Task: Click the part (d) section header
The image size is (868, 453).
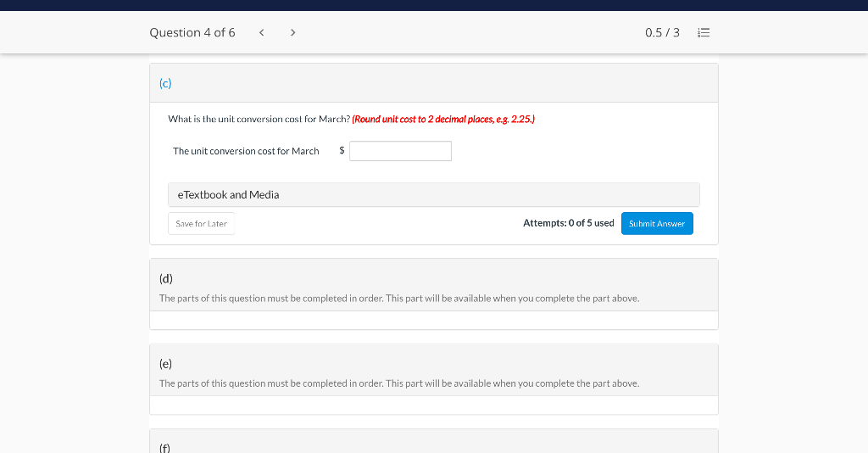Action: point(434,285)
